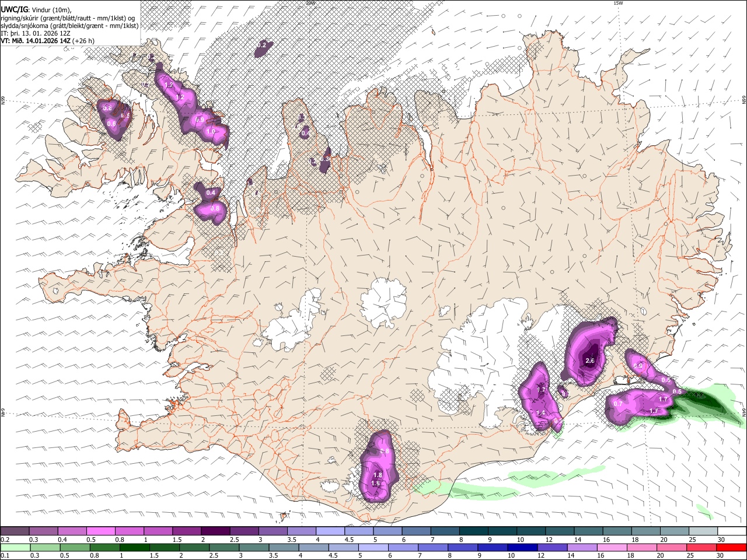Click the 'IT: þri. 13. 01. 2026 12Z' line
The height and width of the screenshot is (560, 747).
click(x=34, y=33)
